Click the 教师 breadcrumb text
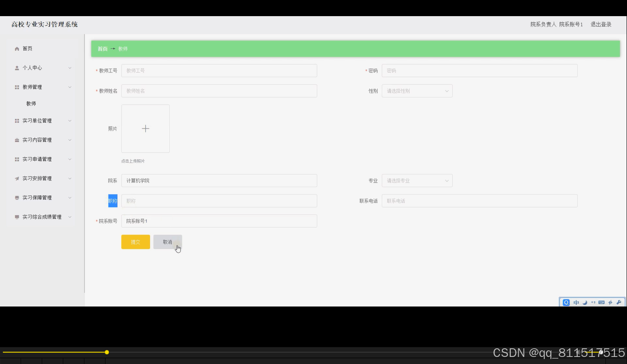The height and width of the screenshot is (364, 627). pos(123,49)
